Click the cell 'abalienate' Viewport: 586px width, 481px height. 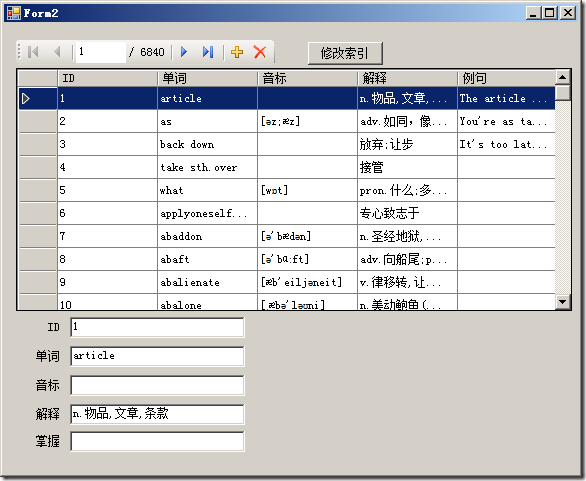click(207, 282)
